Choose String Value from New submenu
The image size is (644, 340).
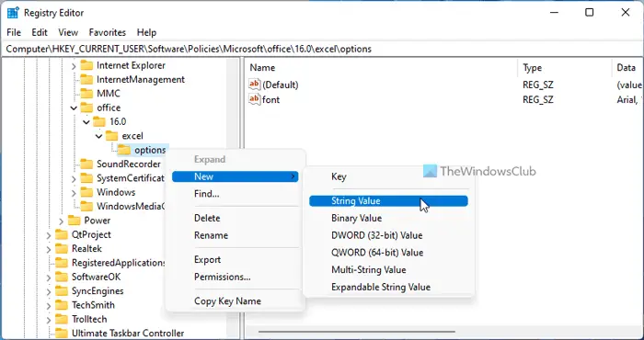click(x=388, y=200)
